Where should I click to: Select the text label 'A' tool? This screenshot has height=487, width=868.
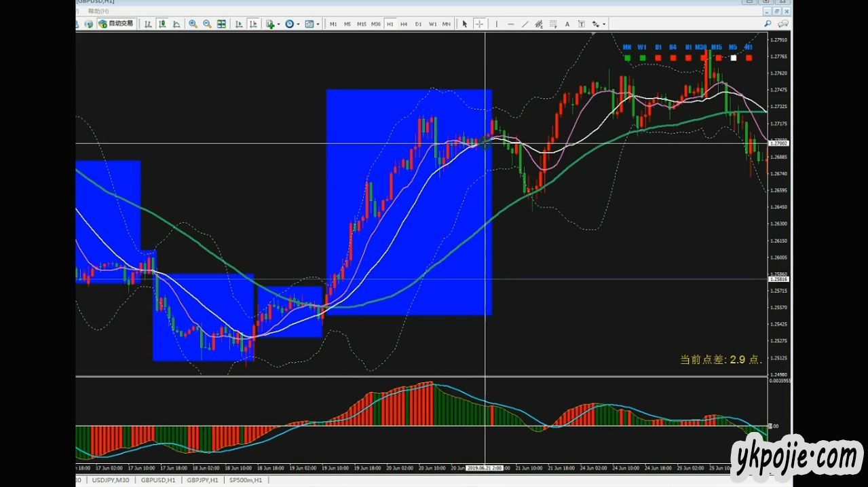[x=567, y=24]
